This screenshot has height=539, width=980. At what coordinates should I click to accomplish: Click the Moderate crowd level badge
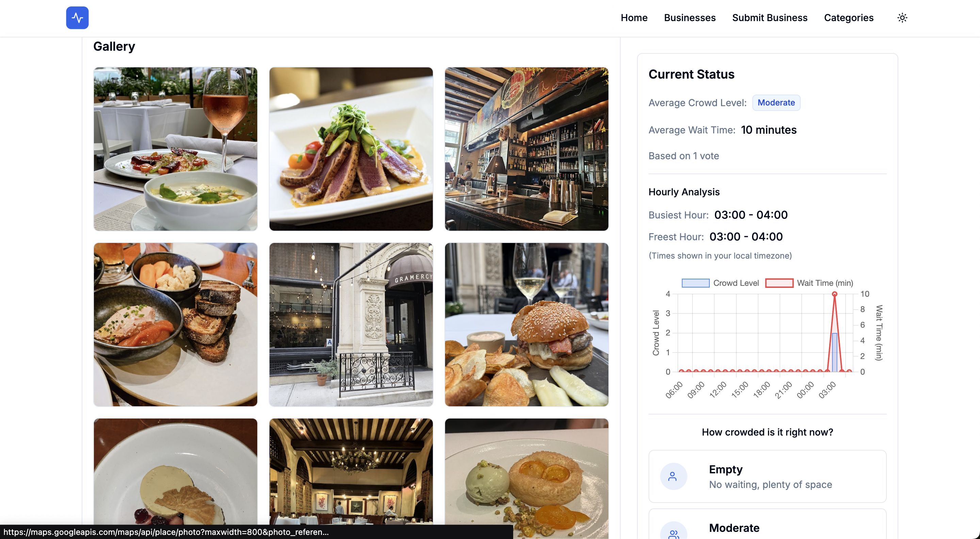coord(776,103)
